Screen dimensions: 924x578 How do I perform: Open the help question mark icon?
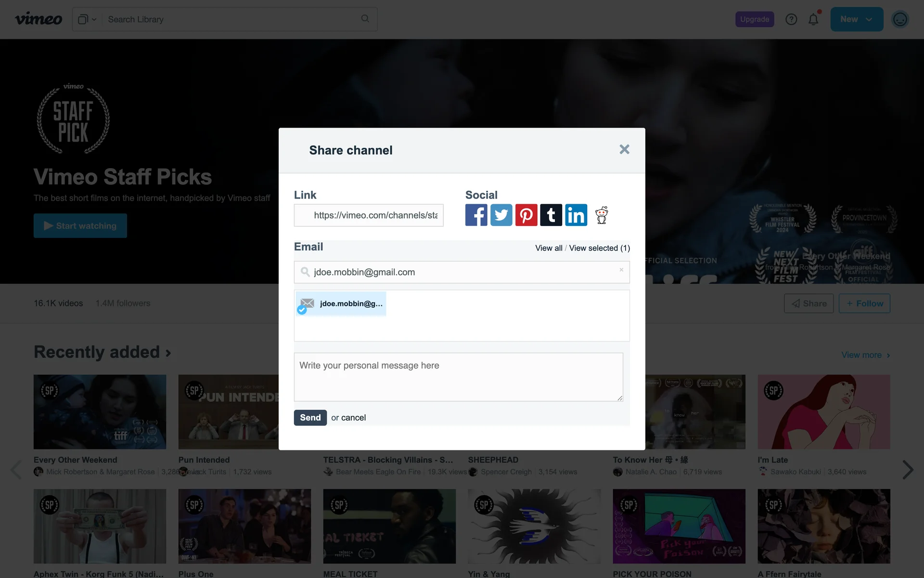coord(791,19)
